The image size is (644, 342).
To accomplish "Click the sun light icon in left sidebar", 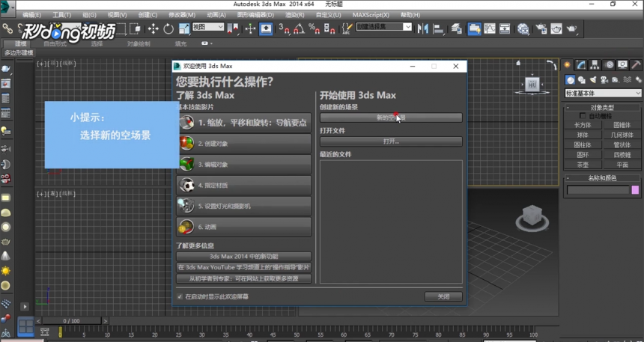I will (6, 271).
